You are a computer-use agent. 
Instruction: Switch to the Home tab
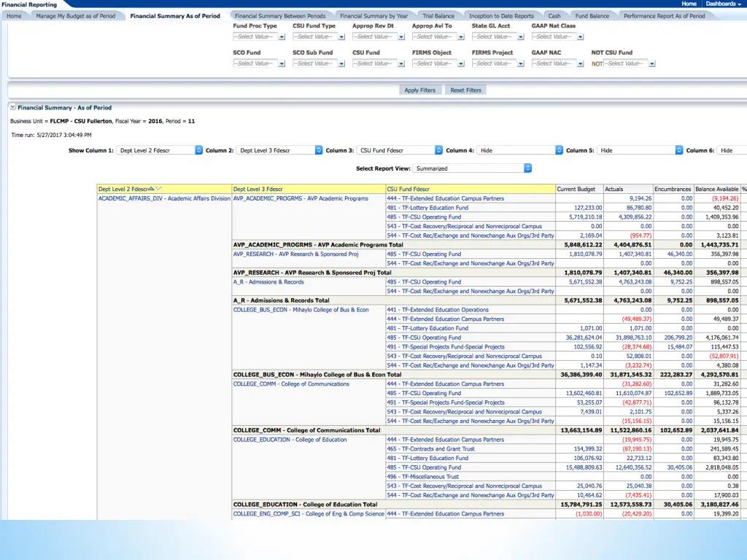click(x=14, y=16)
